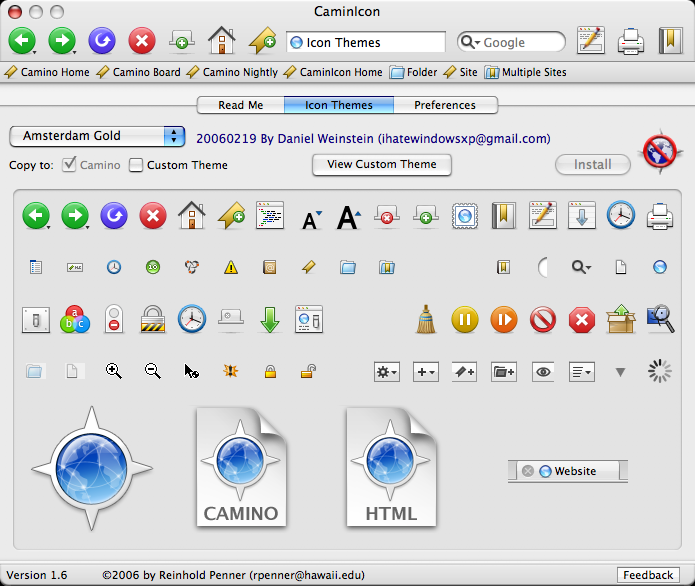Click the close tab icon with red badge
The height and width of the screenshot is (586, 695).
click(x=387, y=215)
